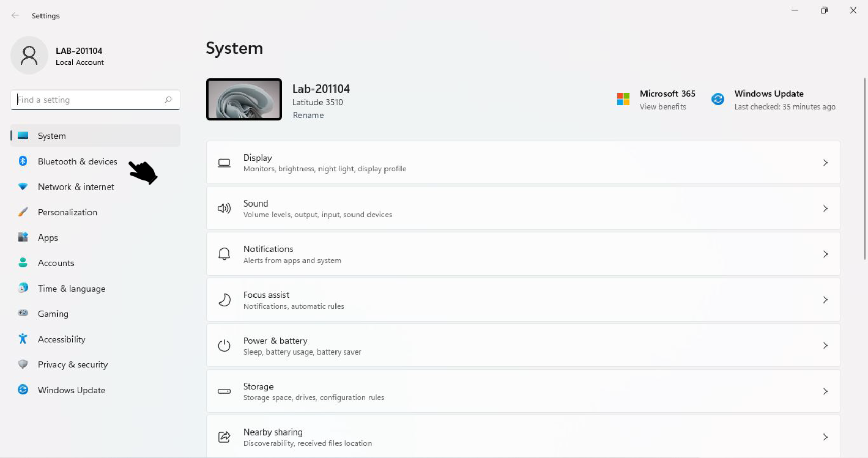Click the Accessibility figure icon in sidebar

[x=23, y=339]
